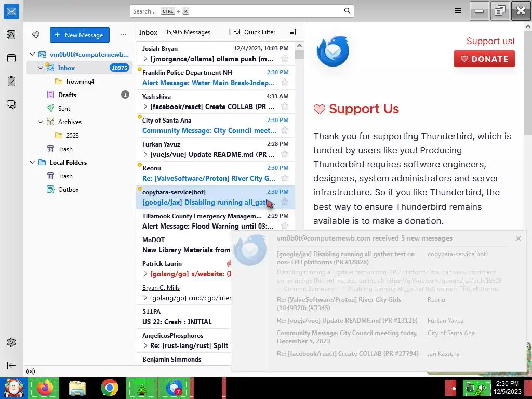Star the copybara-service[bot] message
Screen dimensions: 532x399
[285, 202]
